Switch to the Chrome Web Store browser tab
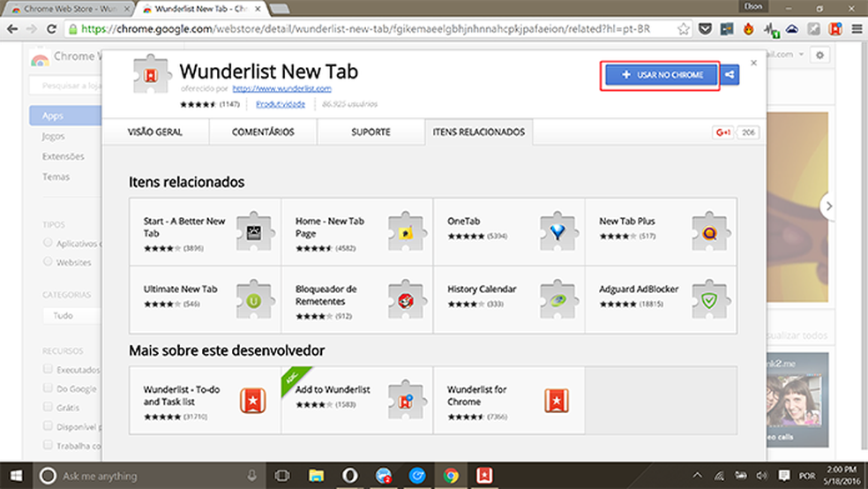Screen dimensions: 868x489 tap(71, 9)
